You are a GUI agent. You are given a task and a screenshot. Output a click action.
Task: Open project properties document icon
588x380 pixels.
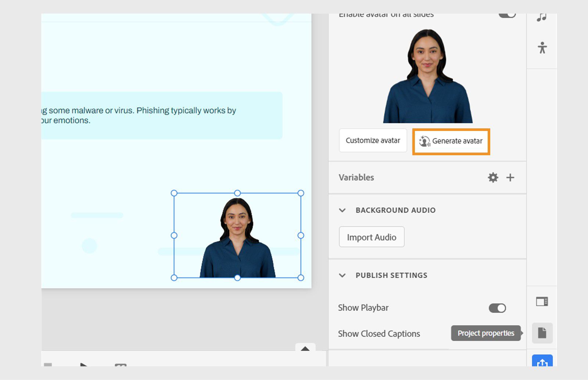pyautogui.click(x=542, y=333)
